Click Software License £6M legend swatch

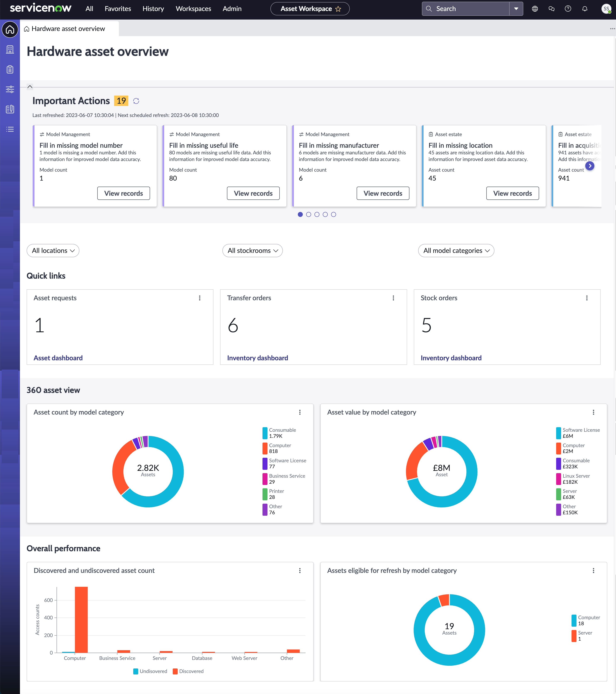(559, 433)
